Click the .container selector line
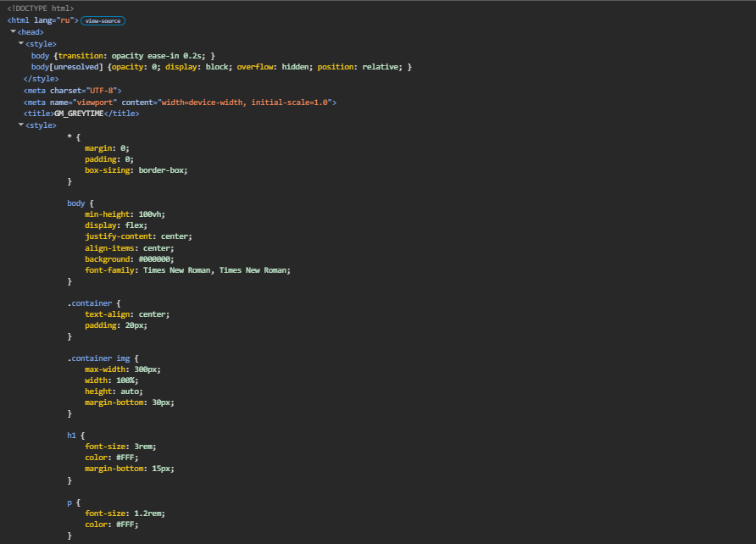Image resolution: width=756 pixels, height=544 pixels. click(94, 303)
